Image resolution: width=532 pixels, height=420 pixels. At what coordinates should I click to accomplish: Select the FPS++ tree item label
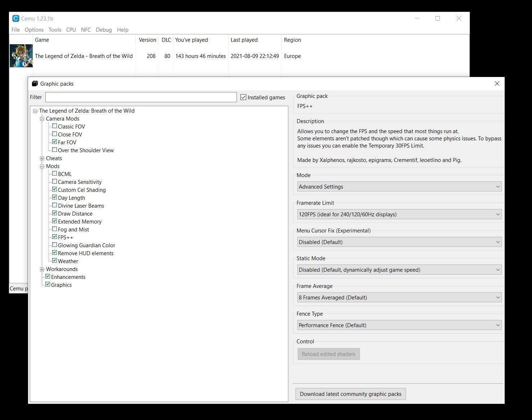[66, 238]
